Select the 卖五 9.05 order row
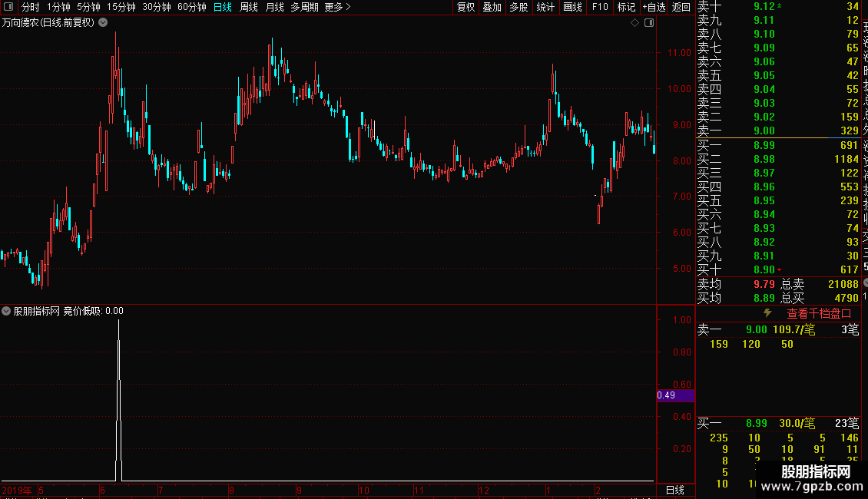Image resolution: width=868 pixels, height=499 pixels. click(x=778, y=75)
